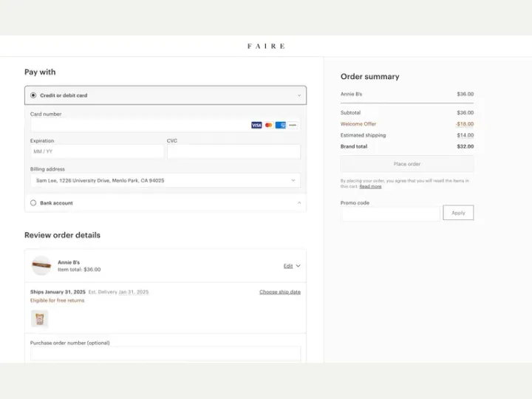Click the Card number field
Viewport: 532px width, 399px height.
pyautogui.click(x=166, y=125)
